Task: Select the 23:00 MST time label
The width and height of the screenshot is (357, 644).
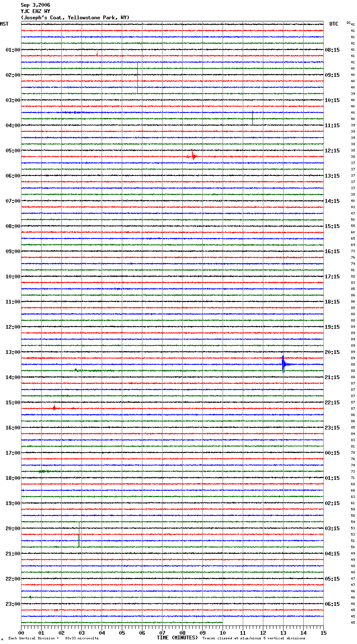Action: point(13,604)
